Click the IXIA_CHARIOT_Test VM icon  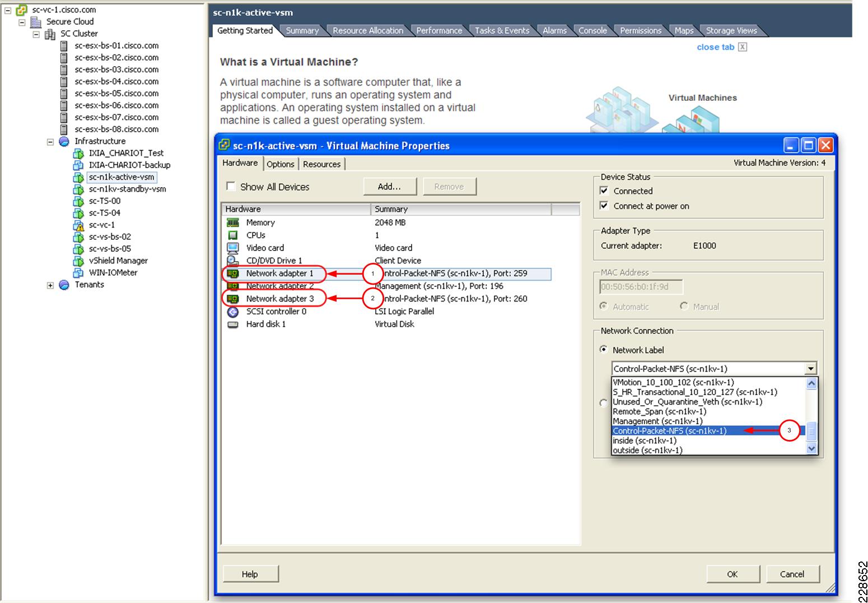click(x=78, y=153)
